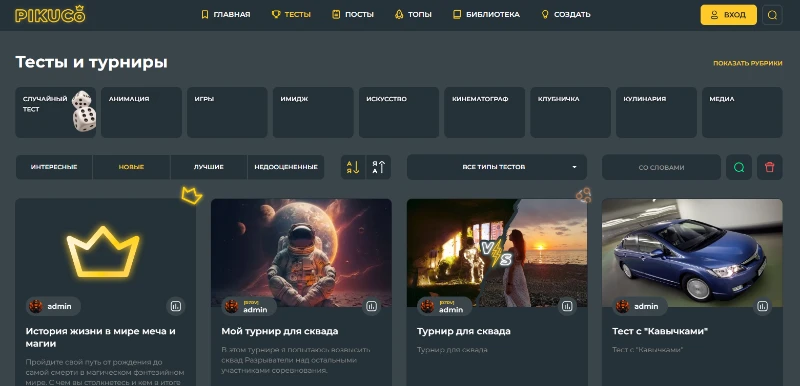This screenshot has width=800, height=386.
Task: Click the small crown badge above first card
Action: [191, 195]
